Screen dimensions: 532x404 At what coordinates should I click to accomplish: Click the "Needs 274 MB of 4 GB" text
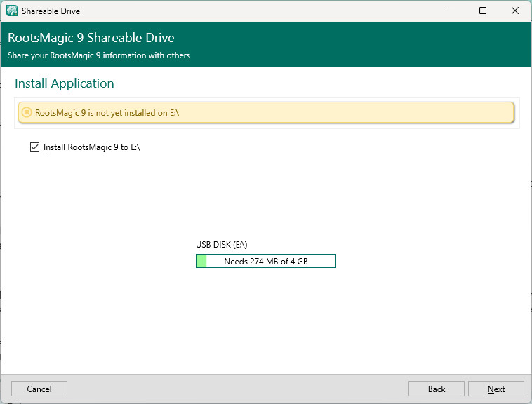[265, 262]
